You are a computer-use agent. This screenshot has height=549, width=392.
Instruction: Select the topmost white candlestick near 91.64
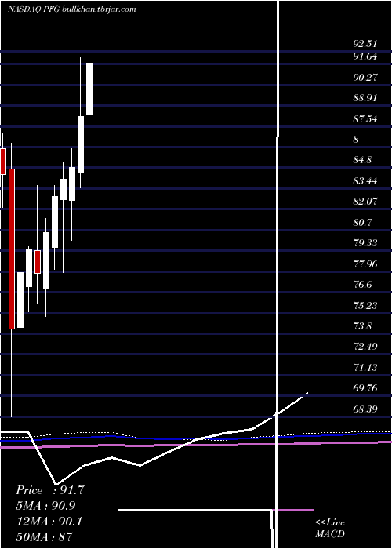[89, 89]
